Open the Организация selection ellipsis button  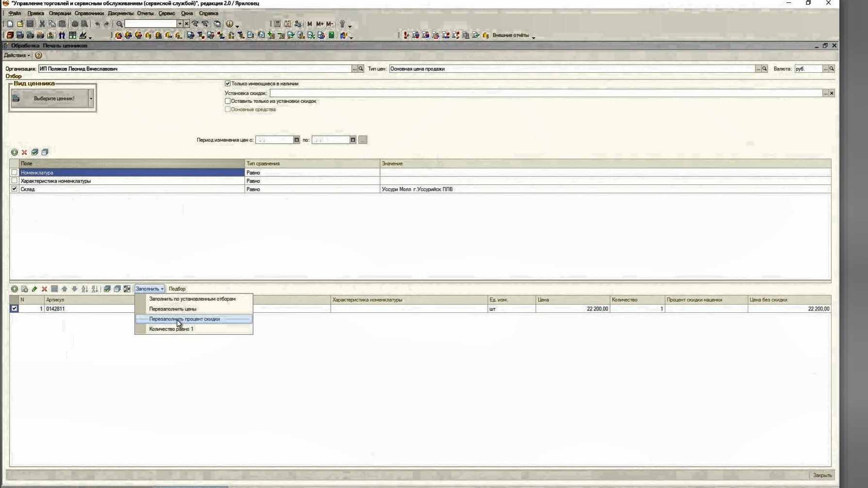[x=354, y=69]
